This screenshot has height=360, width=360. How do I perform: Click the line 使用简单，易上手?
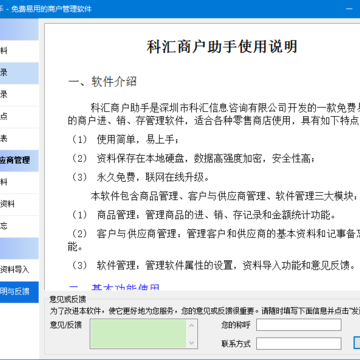(x=124, y=140)
